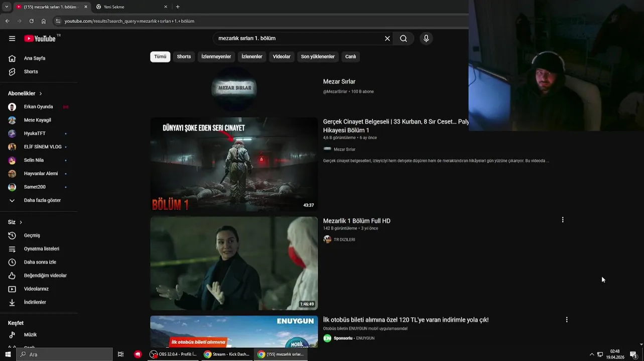Image resolution: width=644 pixels, height=361 pixels.
Task: Open OBS 32.0.4 from the taskbar
Action: pyautogui.click(x=173, y=354)
